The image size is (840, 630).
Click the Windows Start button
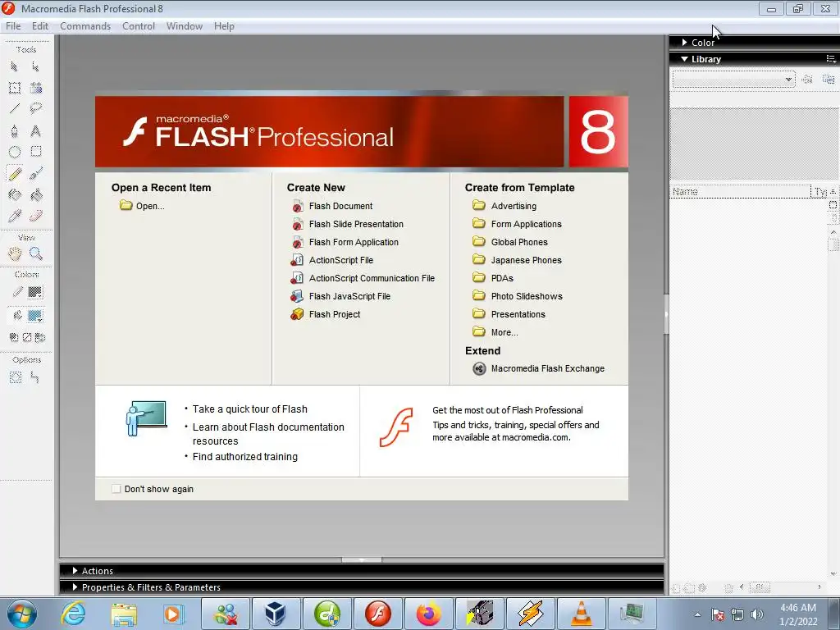tap(22, 614)
